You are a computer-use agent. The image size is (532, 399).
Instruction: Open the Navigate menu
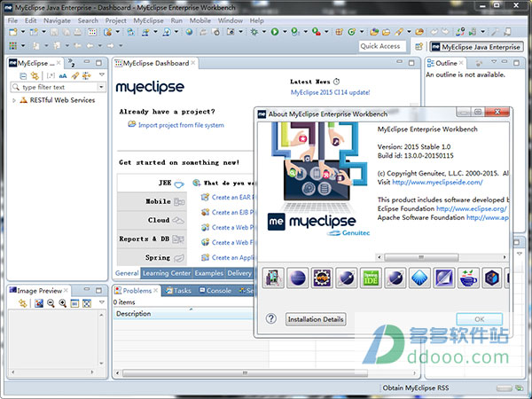[57, 20]
